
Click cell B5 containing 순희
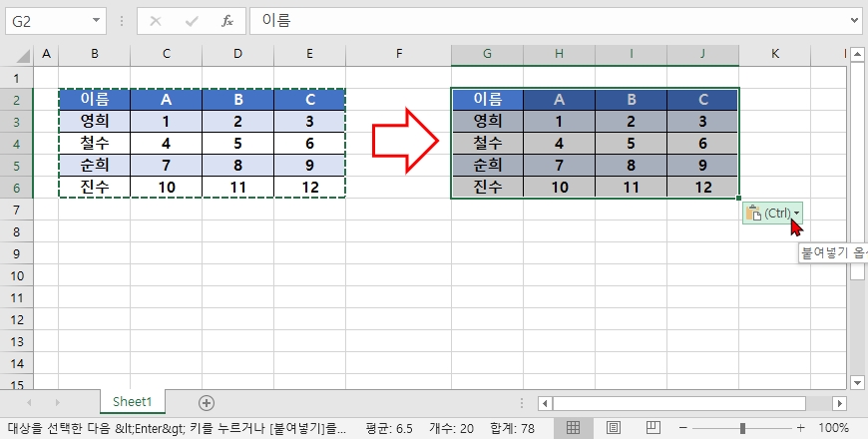(x=95, y=165)
